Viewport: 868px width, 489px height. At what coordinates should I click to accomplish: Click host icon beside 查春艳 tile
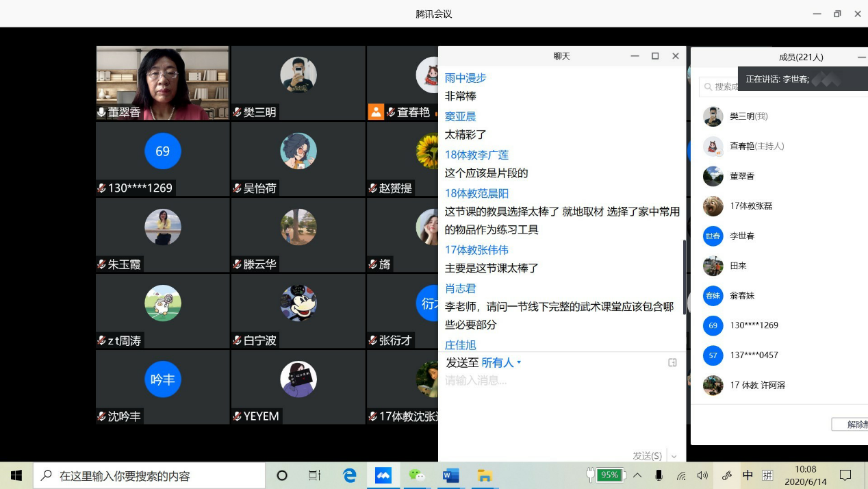pyautogui.click(x=376, y=112)
